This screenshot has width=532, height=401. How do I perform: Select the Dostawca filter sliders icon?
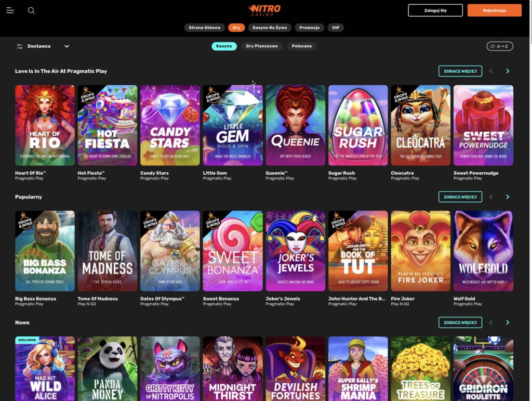point(19,46)
